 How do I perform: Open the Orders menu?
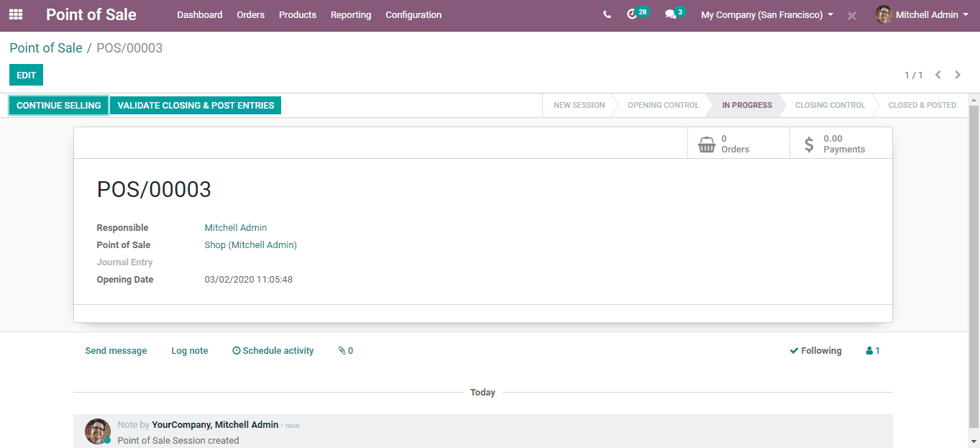[x=251, y=14]
